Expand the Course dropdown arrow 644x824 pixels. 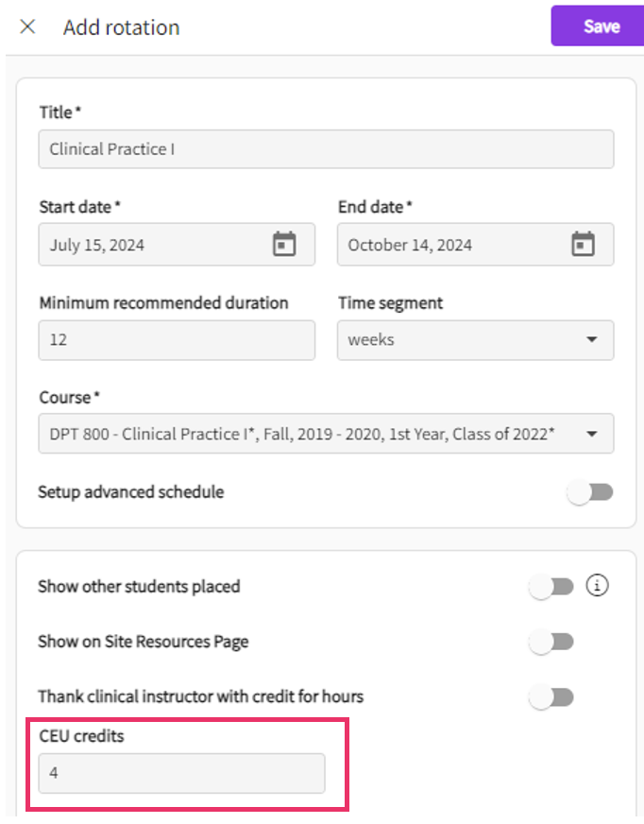592,435
